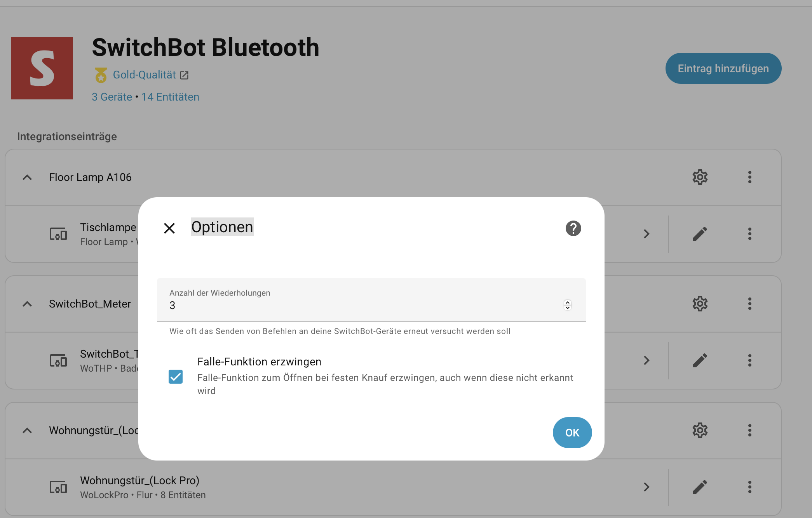Collapse the Floor Lamp A106 entry
Screen dimensions: 812x518
tap(27, 177)
